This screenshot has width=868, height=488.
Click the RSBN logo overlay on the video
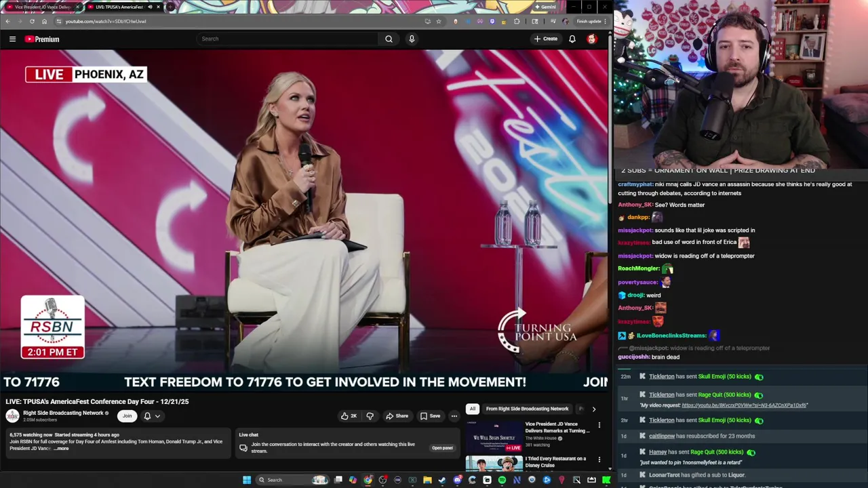(x=52, y=327)
